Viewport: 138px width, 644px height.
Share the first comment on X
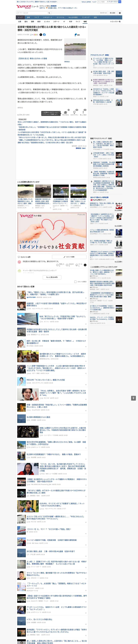85,265
